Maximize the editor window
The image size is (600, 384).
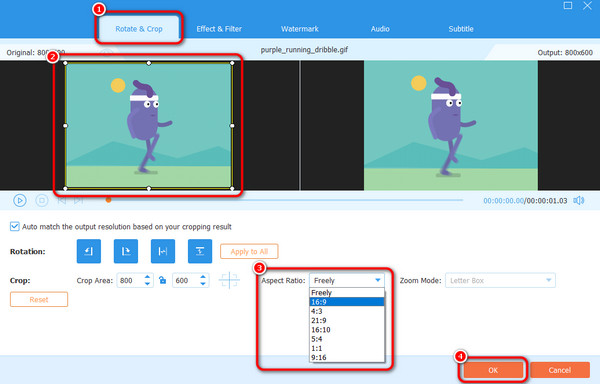pyautogui.click(x=568, y=5)
